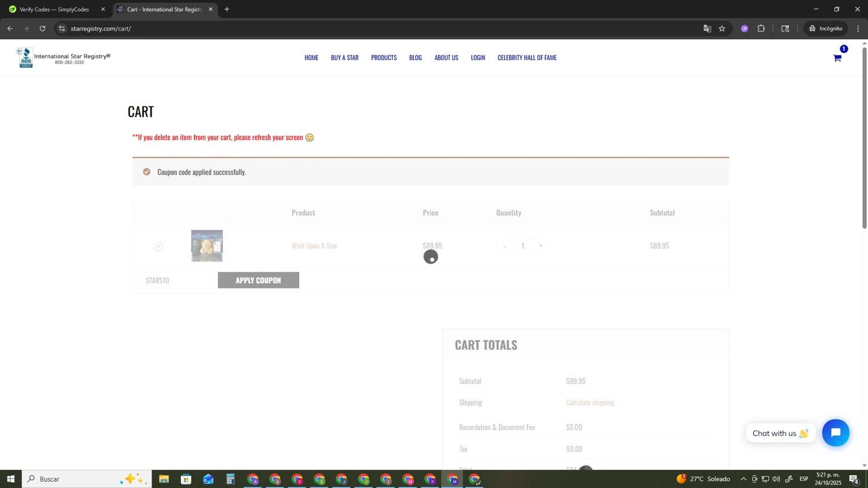Click the International Star Registry logo
The height and width of the screenshot is (488, 868).
(x=64, y=57)
